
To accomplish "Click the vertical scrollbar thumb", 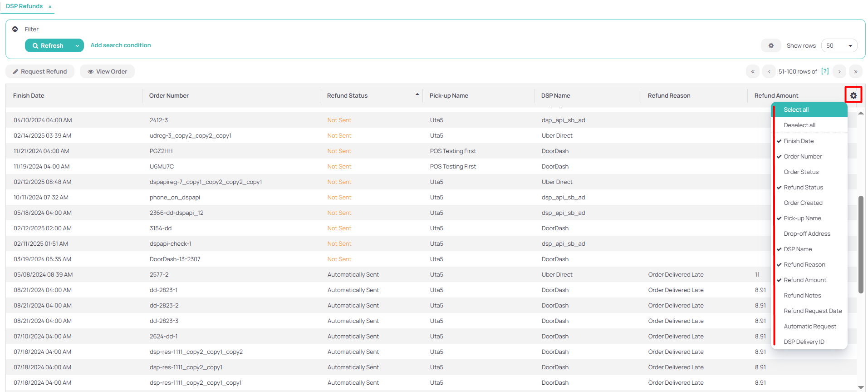I will pyautogui.click(x=861, y=244).
